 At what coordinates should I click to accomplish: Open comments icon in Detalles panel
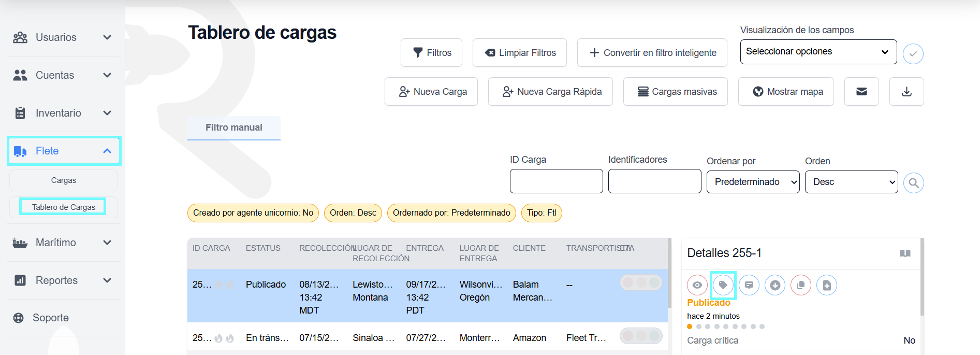tap(749, 285)
